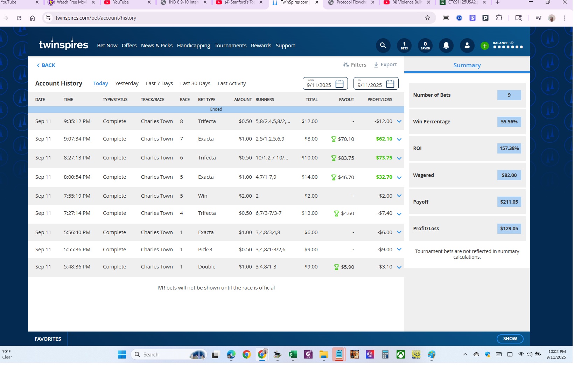Open the Handicapping menu
Image resolution: width=588 pixels, height=368 pixels.
click(194, 46)
